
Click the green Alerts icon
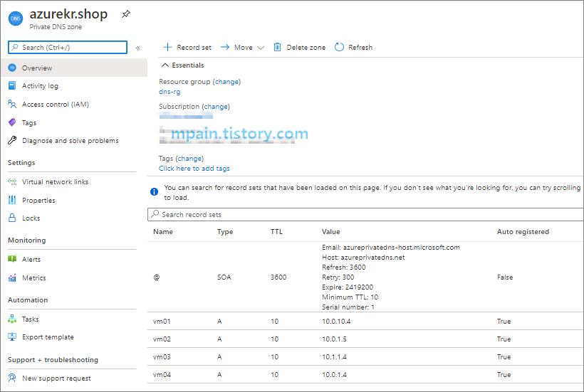pyautogui.click(x=12, y=259)
